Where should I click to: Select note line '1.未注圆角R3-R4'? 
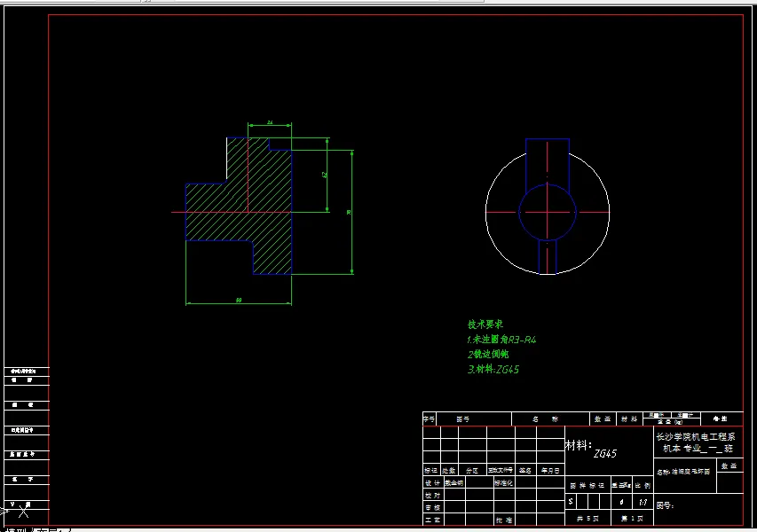[501, 340]
